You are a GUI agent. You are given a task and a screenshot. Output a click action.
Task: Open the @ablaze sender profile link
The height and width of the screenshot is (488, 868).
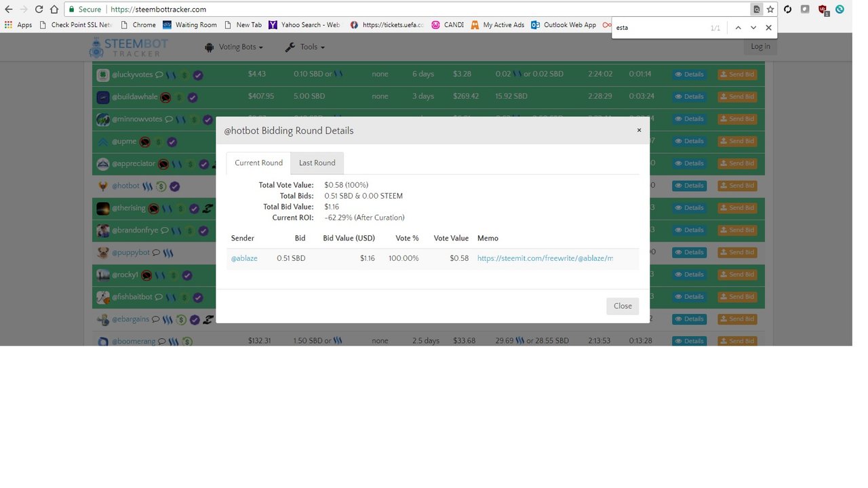coord(244,258)
